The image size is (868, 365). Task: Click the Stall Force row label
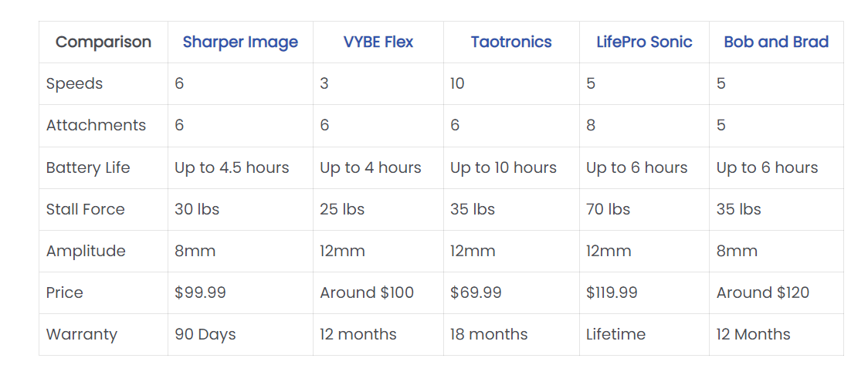point(86,210)
